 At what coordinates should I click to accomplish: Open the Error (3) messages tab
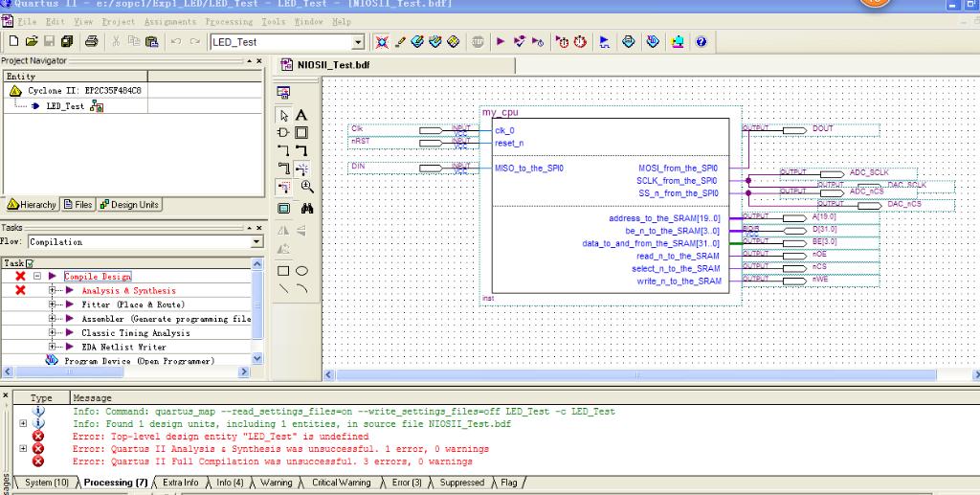(405, 483)
